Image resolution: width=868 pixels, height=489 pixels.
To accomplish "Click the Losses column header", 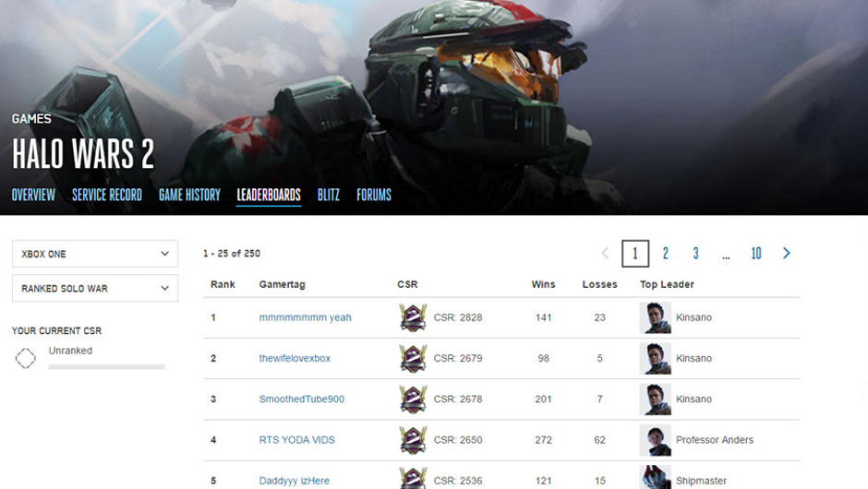I will pos(599,284).
